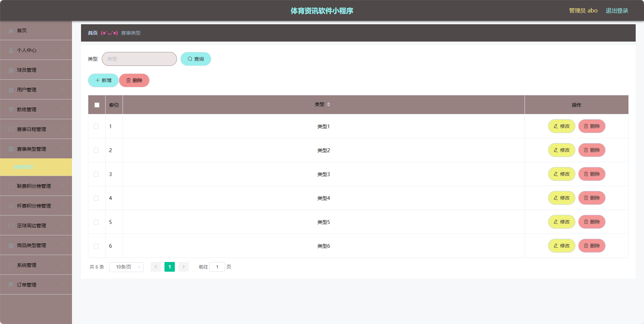This screenshot has width=644, height=324.
Task: Click 修改 button for 类型4
Action: [562, 198]
